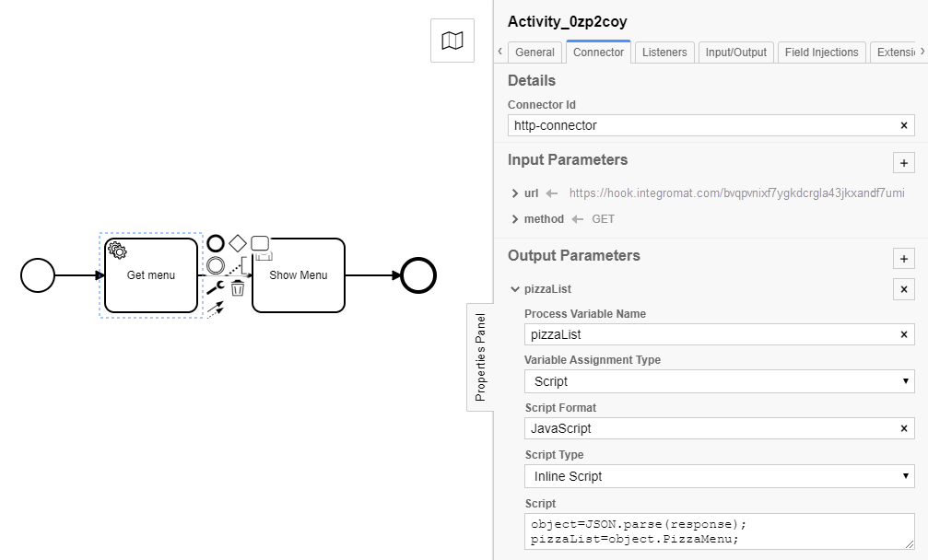Clear the Connector Id field

click(x=904, y=125)
